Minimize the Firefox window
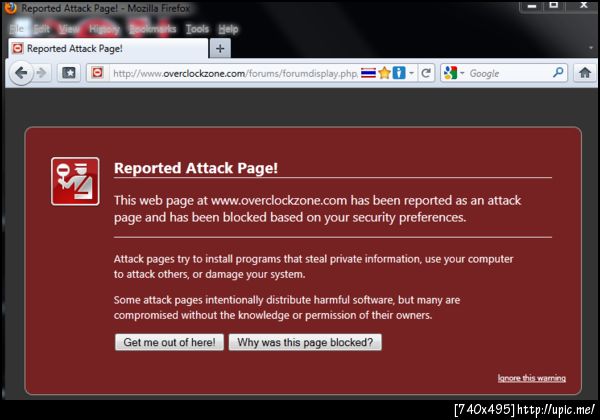 pos(532,6)
